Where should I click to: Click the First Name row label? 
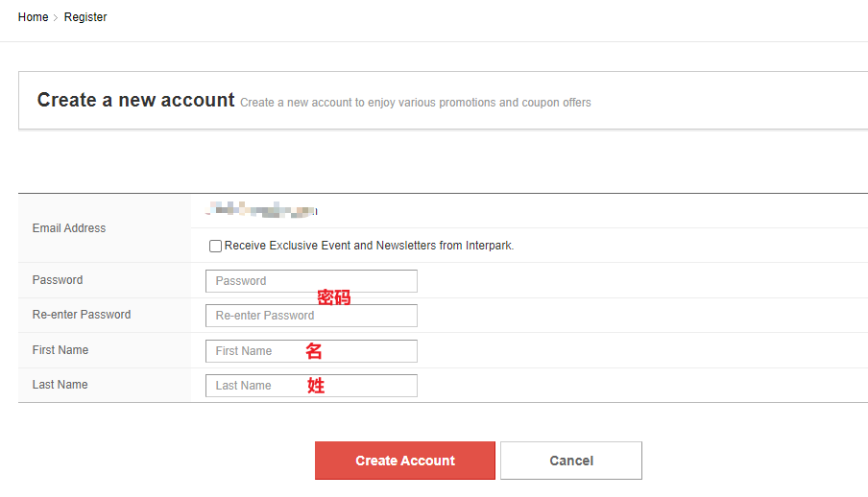[60, 350]
